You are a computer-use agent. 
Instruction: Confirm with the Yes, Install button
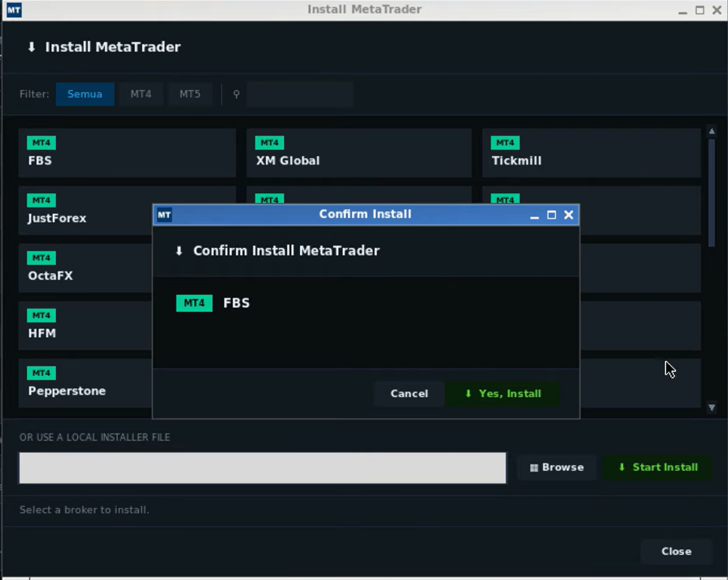pyautogui.click(x=502, y=394)
